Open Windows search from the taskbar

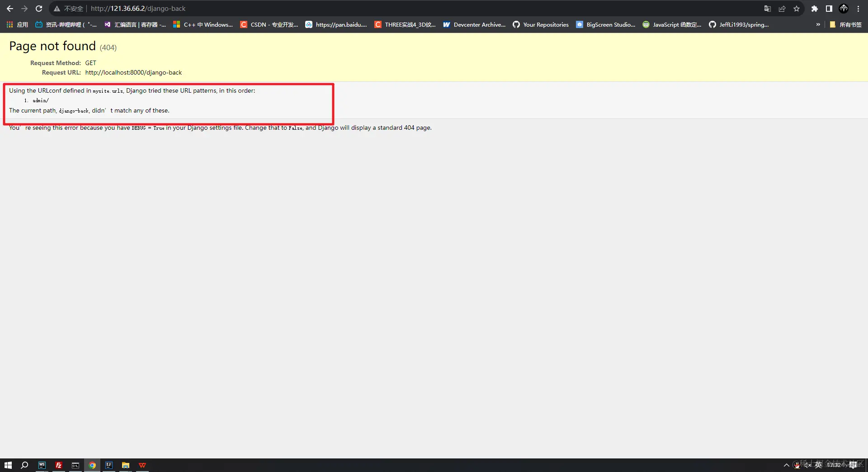click(x=24, y=465)
